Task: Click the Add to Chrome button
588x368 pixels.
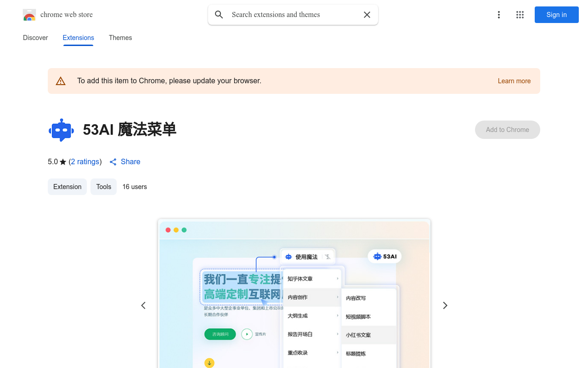Action: click(x=508, y=130)
